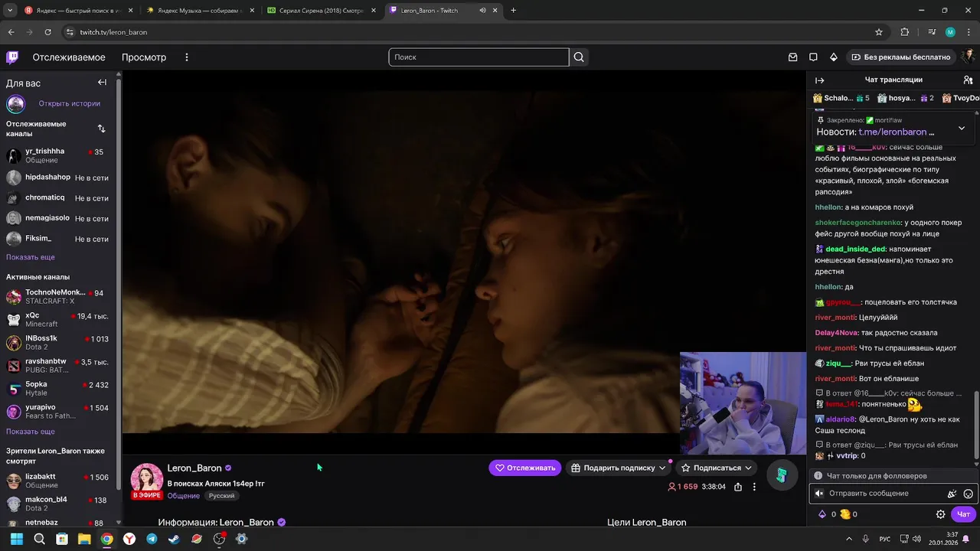Open Steam from the taskbar

pos(174,539)
